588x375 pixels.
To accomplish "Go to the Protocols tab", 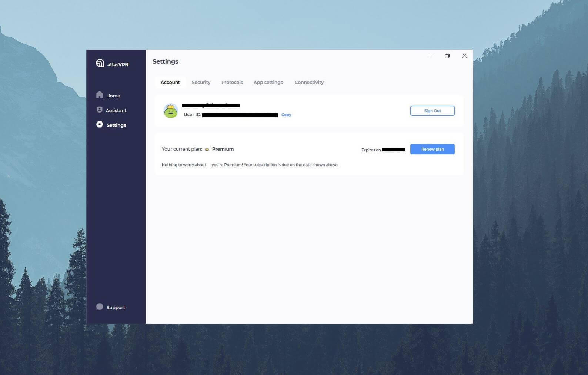I will (x=232, y=82).
